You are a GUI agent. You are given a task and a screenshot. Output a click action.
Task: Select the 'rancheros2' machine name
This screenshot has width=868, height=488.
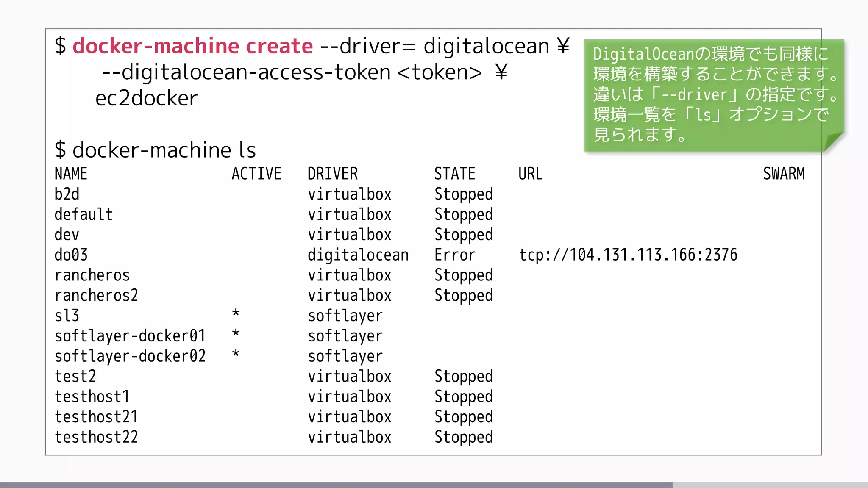point(96,295)
